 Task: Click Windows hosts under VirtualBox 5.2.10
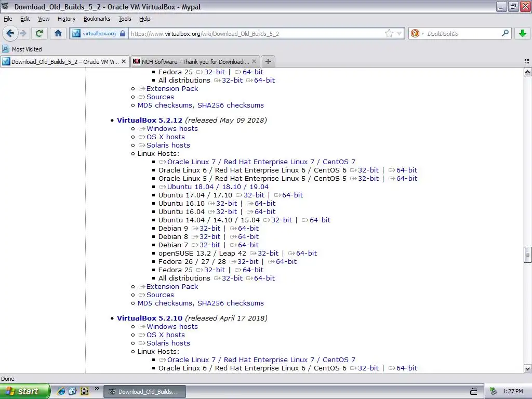coord(172,327)
